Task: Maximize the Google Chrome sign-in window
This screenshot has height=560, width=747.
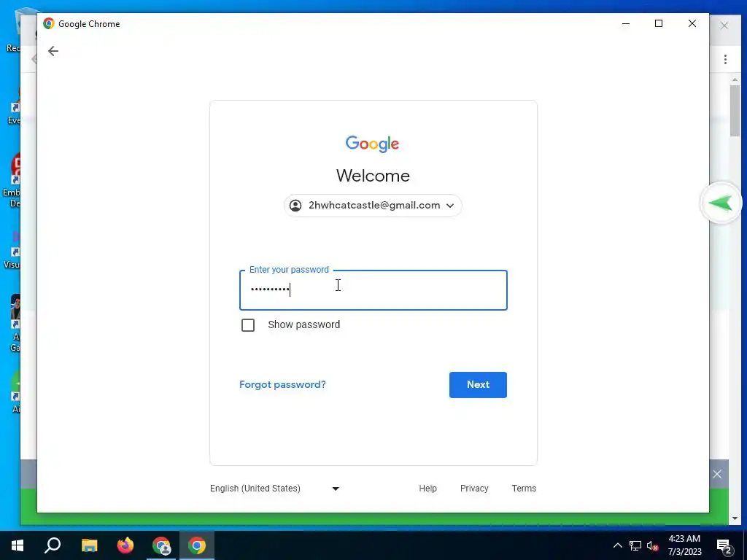Action: click(659, 23)
